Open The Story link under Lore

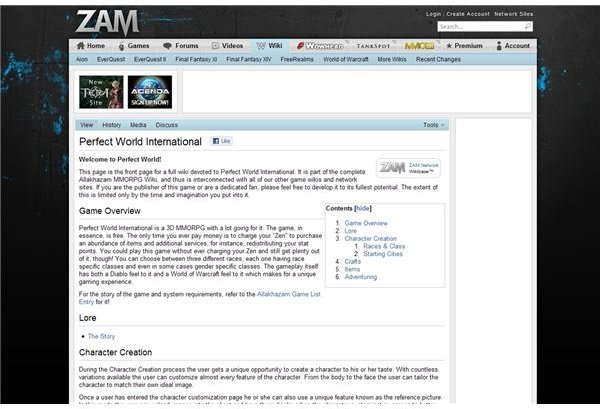tap(101, 336)
